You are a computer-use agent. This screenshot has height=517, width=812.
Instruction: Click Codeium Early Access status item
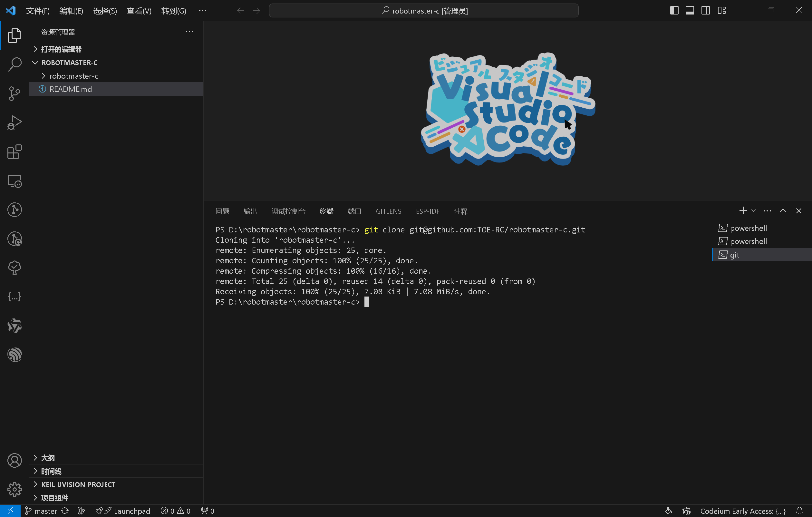(743, 511)
